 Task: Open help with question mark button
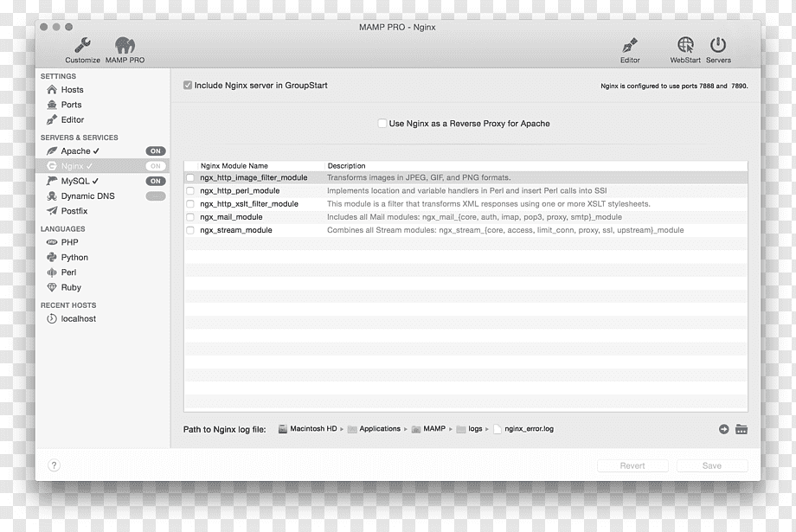click(x=54, y=465)
